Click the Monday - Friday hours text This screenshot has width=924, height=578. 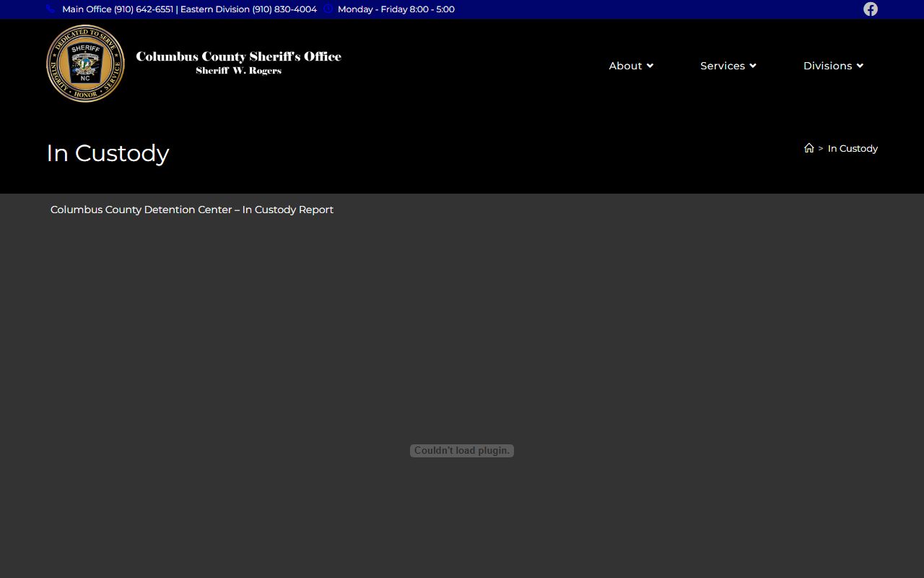396,9
